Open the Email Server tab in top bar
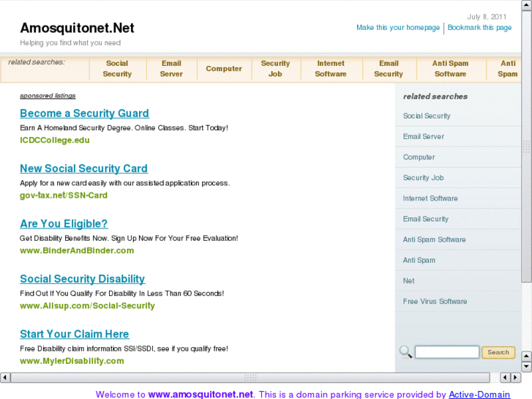Screen dimensions: 532x399 [171, 69]
